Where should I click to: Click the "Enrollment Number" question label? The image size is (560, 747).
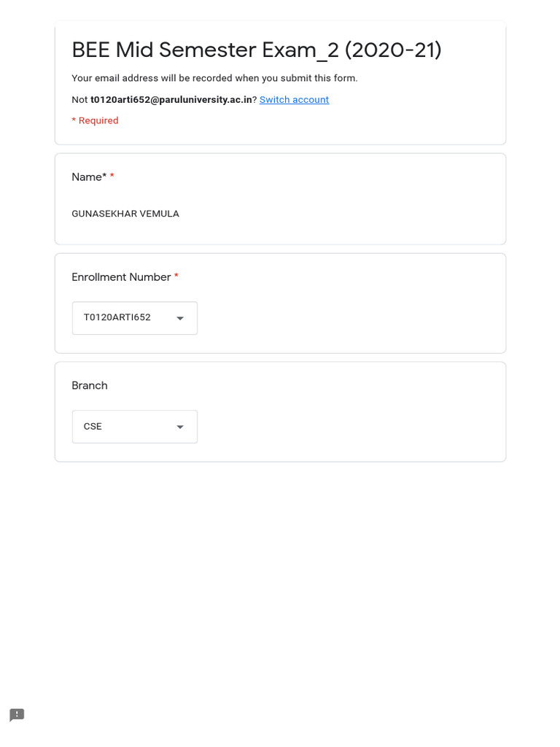pos(121,277)
